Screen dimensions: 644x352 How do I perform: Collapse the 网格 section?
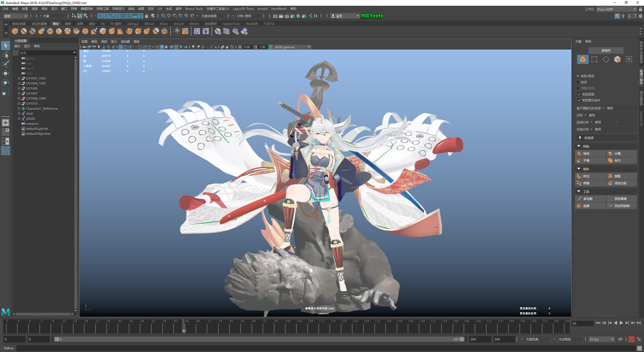579,146
